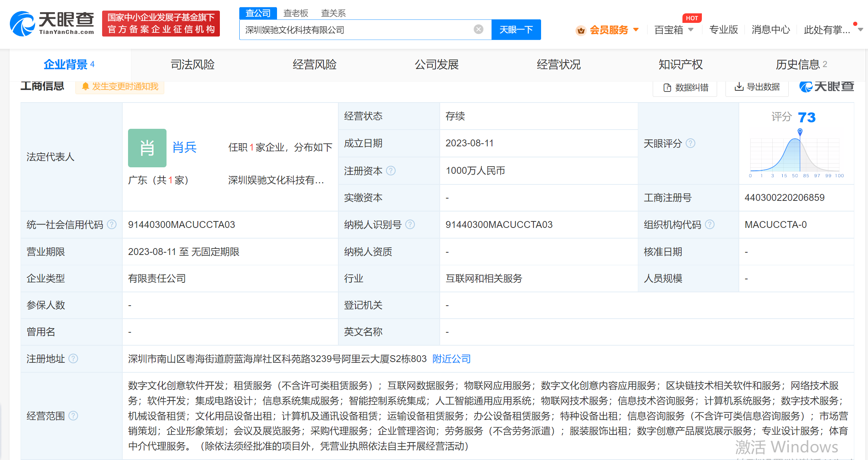Click the HOT badge above 百宝箱
868x460 pixels.
pyautogui.click(x=692, y=18)
